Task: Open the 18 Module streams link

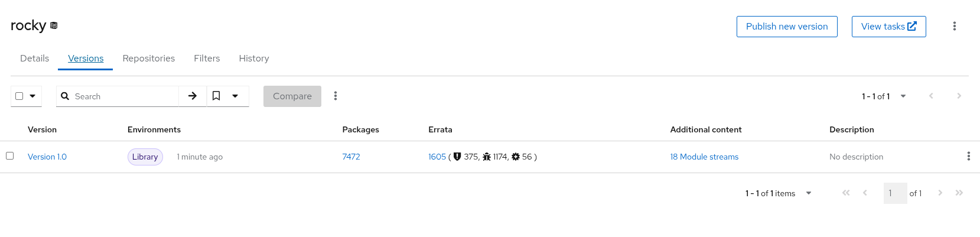Action: 704,157
